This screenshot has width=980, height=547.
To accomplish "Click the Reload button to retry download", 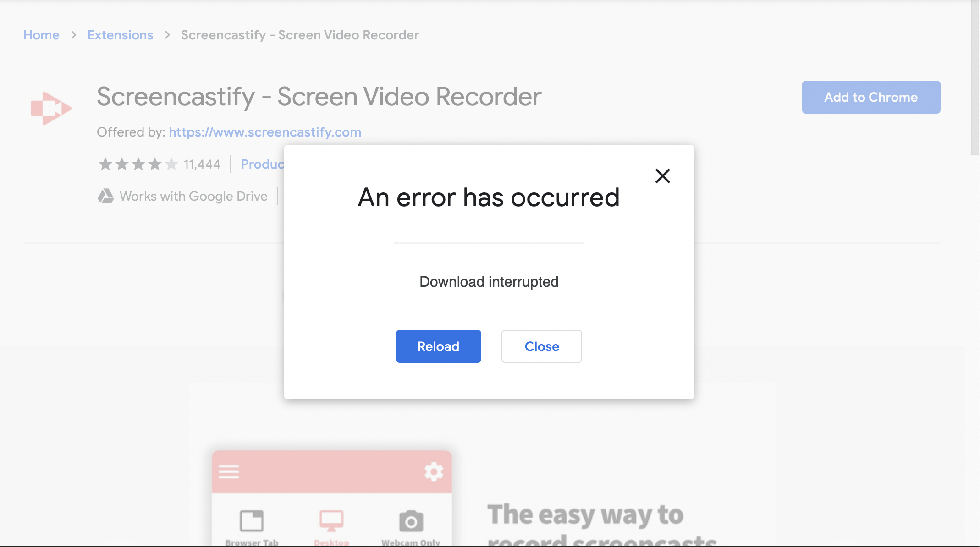I will [x=438, y=346].
